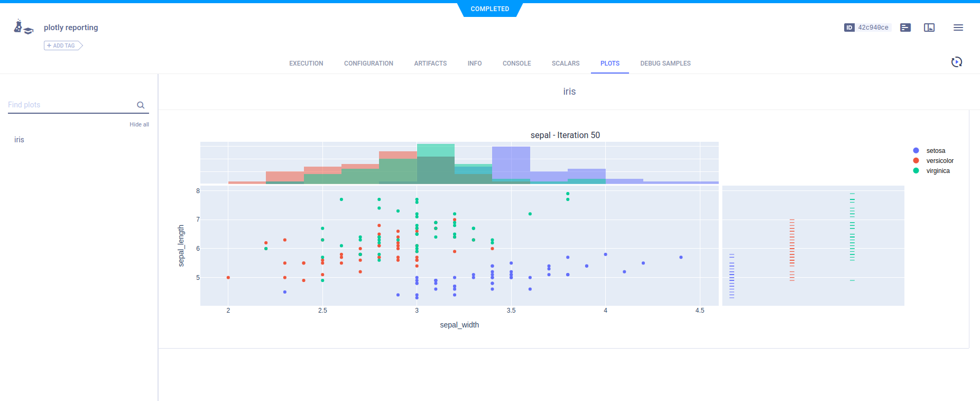Toggle the full-screen details view icon

click(x=929, y=28)
